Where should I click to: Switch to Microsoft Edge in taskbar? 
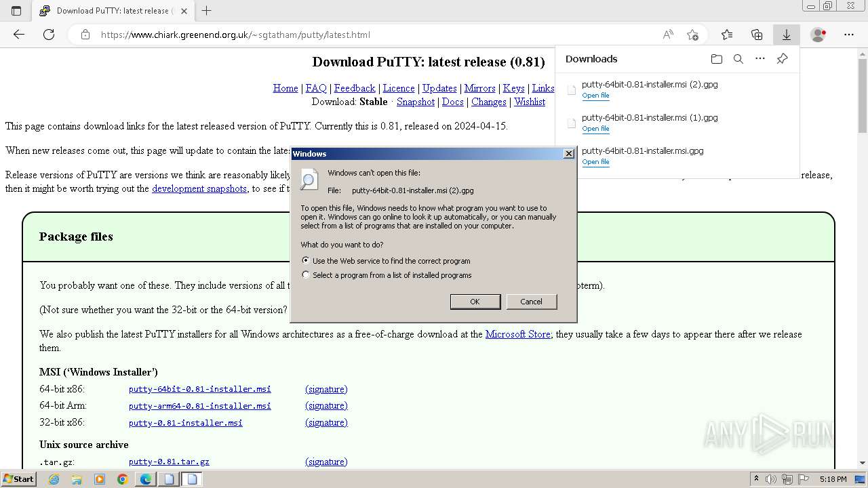point(146,479)
